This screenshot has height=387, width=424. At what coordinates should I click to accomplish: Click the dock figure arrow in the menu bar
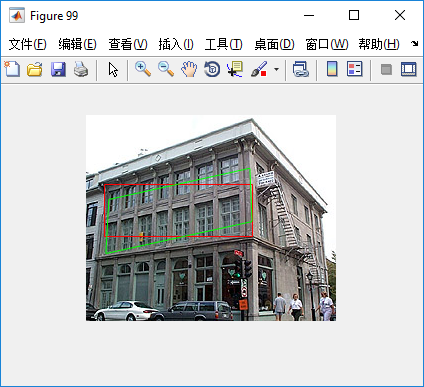[x=414, y=44]
